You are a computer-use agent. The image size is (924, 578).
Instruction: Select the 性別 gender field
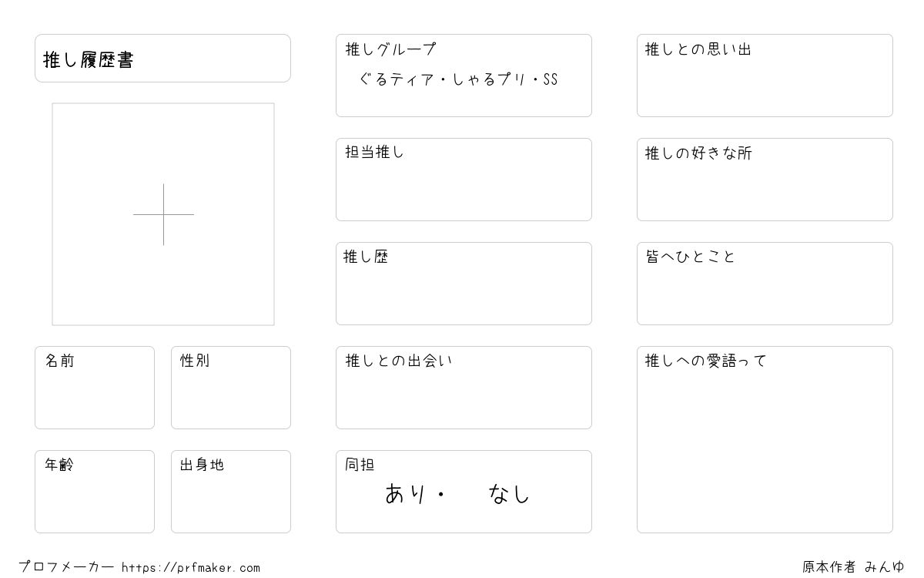[231, 388]
